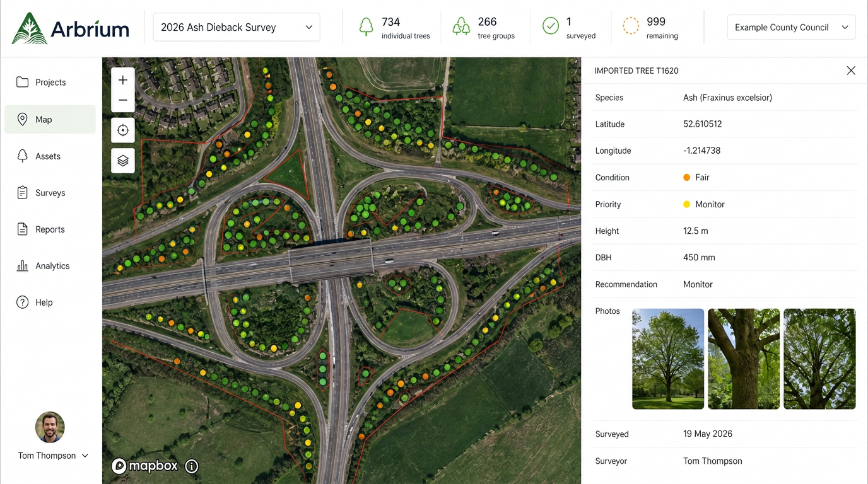Click the yellow Monitor priority dot
This screenshot has width=868, height=484.
click(x=687, y=204)
